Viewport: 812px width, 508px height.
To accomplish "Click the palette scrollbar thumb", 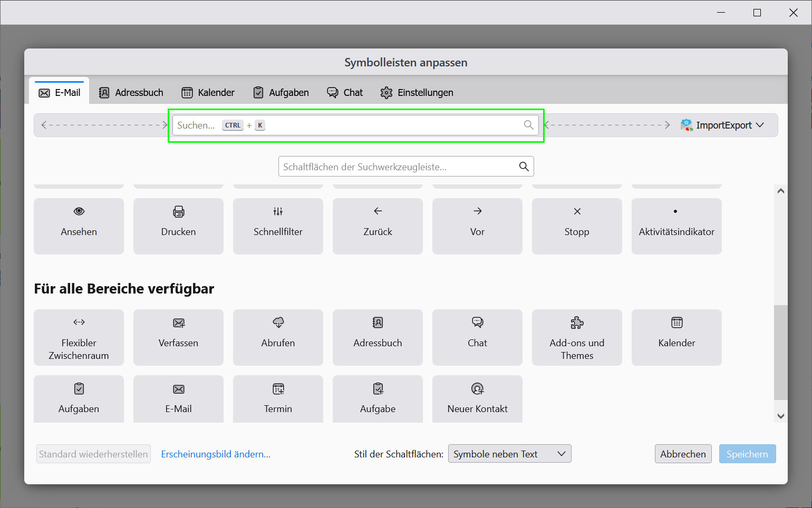I will click(x=781, y=352).
